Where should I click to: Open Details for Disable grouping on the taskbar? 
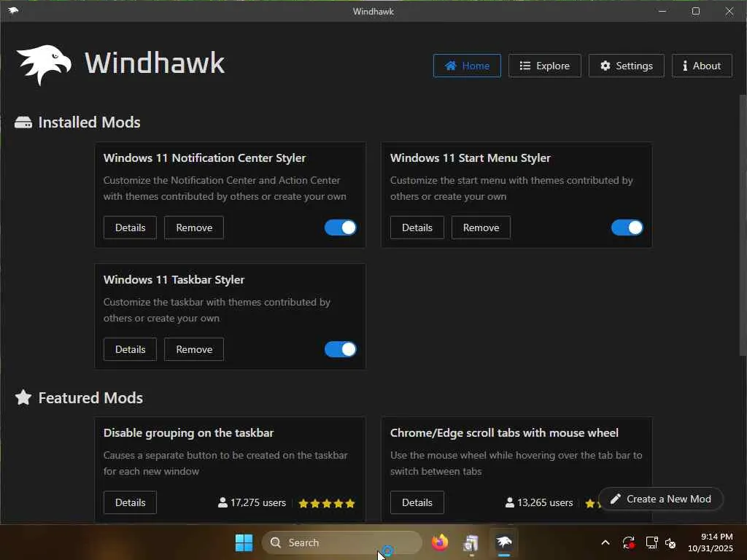coord(130,502)
